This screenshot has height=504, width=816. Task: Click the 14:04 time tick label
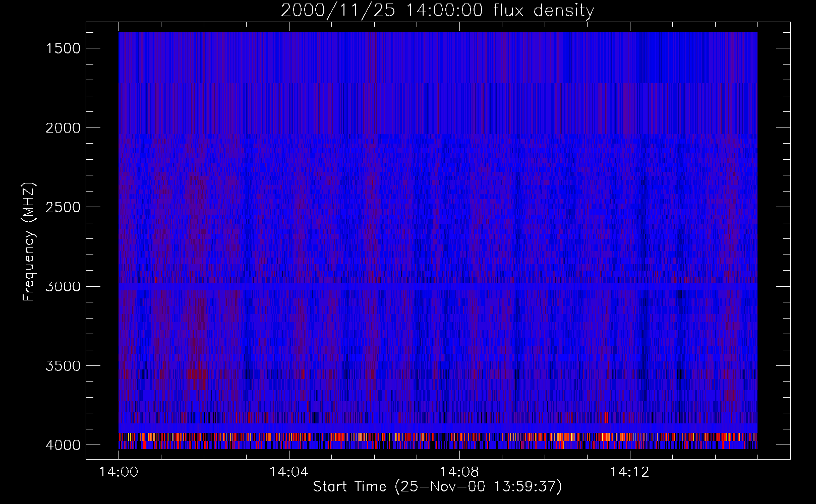[x=289, y=472]
